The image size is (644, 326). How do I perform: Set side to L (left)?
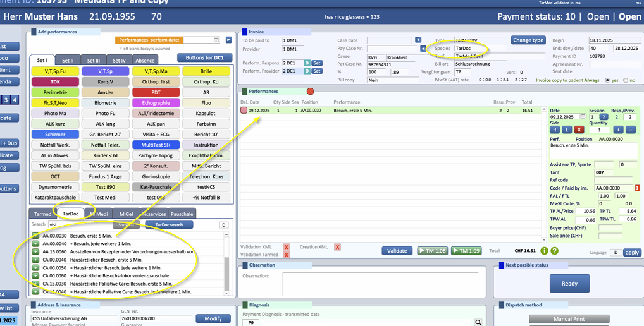[567, 130]
